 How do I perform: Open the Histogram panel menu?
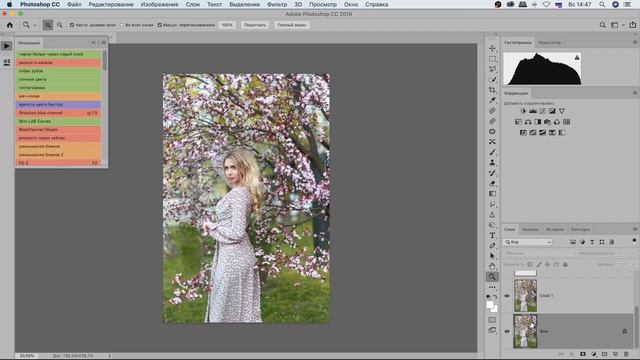tap(635, 42)
